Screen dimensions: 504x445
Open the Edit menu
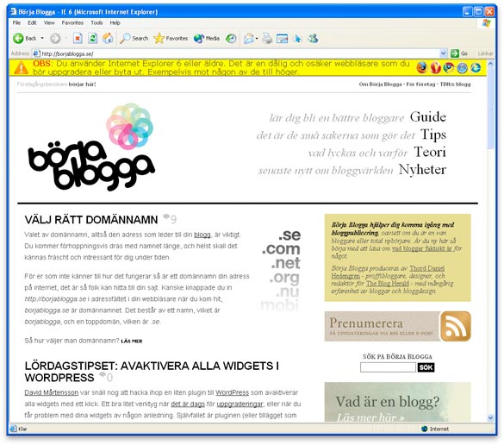click(32, 22)
